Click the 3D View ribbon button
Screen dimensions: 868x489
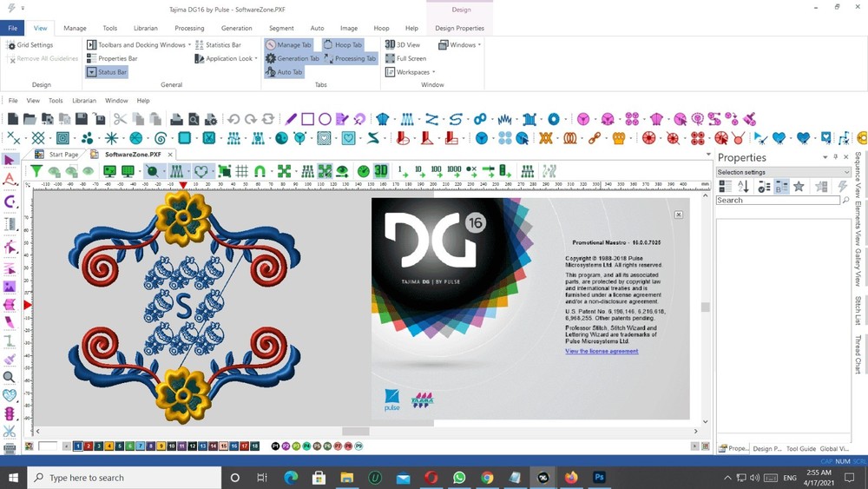403,45
